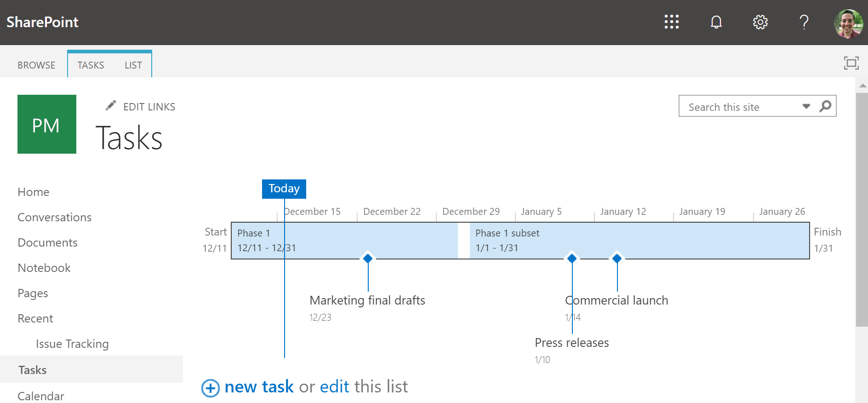Open the app launcher waffle icon
Screen dimensions: 868x403
click(672, 22)
